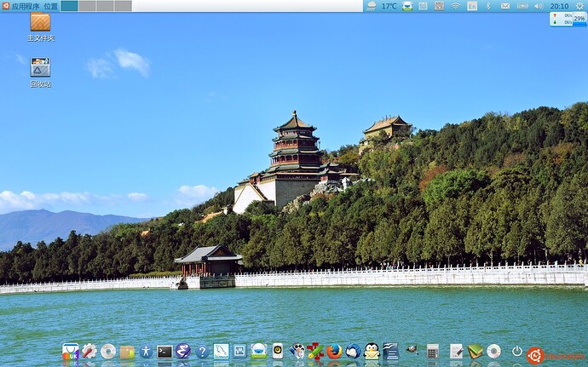
Task: Switch to the third workspace in pager
Action: click(105, 6)
